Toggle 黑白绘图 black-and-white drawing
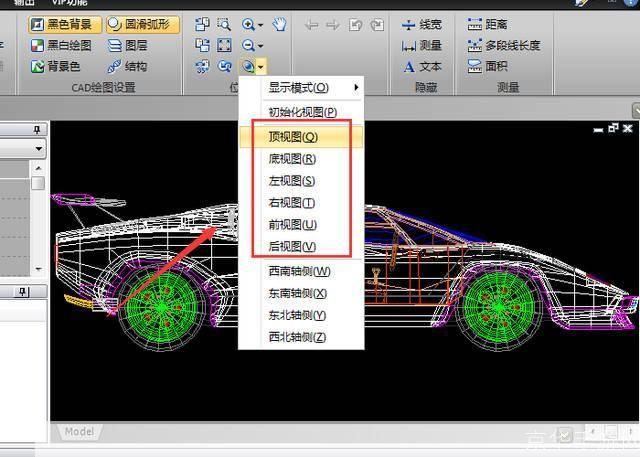 pyautogui.click(x=61, y=45)
